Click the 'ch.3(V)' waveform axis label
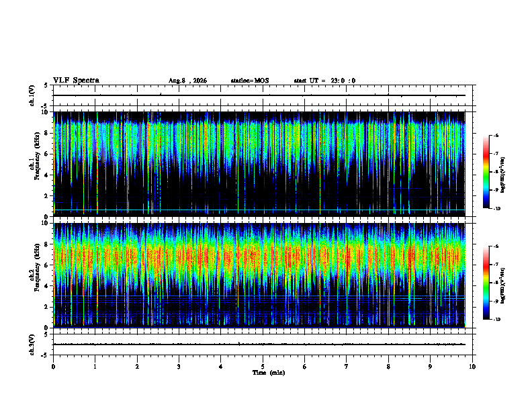This screenshot has height=411, width=532. [32, 345]
